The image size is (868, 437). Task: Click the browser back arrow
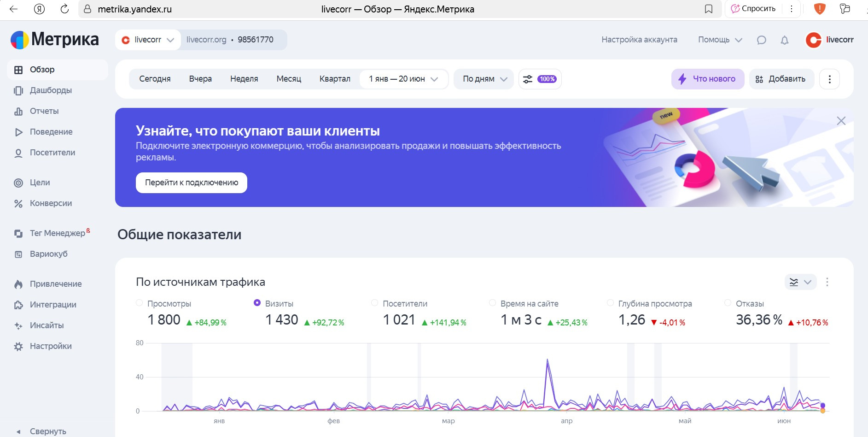(x=13, y=9)
